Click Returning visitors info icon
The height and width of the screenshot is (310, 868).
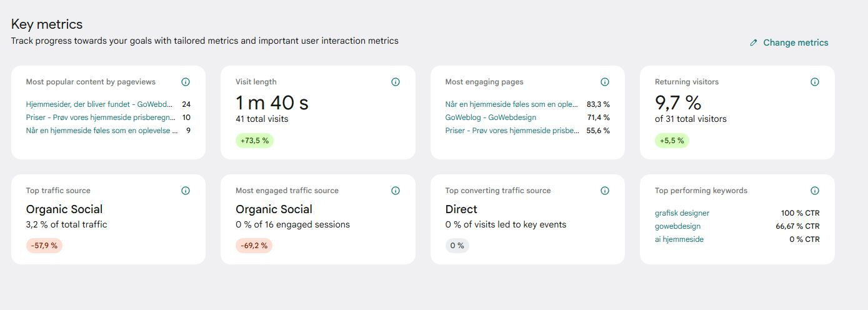tap(815, 82)
